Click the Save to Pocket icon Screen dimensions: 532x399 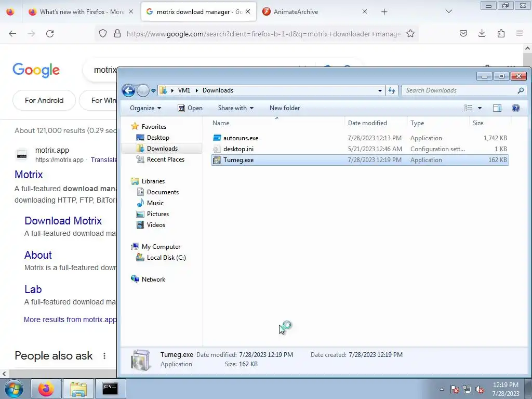tap(463, 33)
